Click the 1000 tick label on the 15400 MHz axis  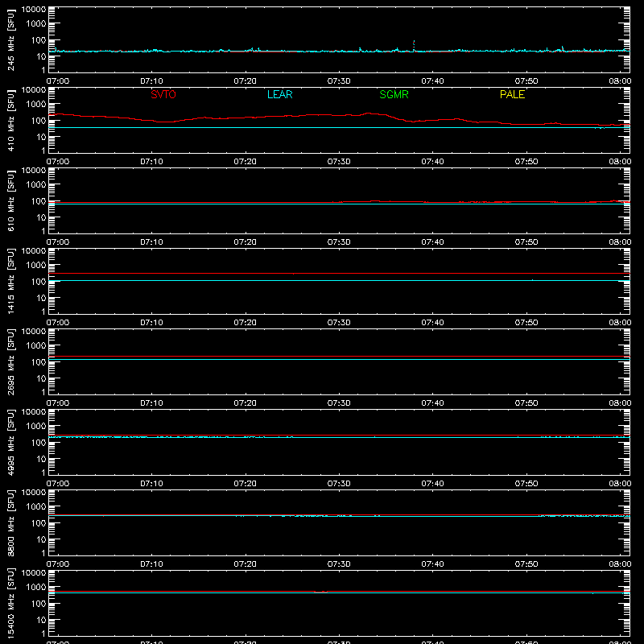pos(36,588)
